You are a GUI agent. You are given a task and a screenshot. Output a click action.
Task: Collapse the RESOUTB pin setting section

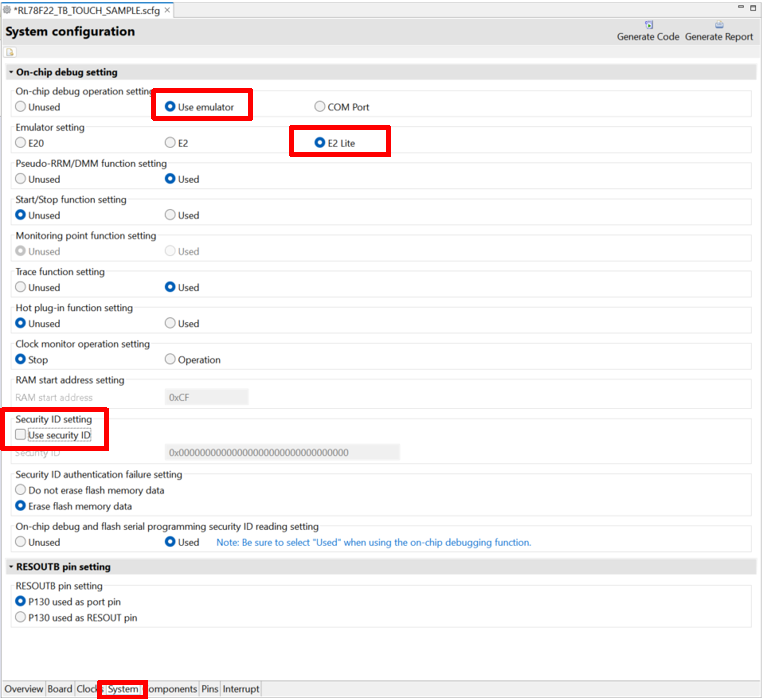(11, 567)
